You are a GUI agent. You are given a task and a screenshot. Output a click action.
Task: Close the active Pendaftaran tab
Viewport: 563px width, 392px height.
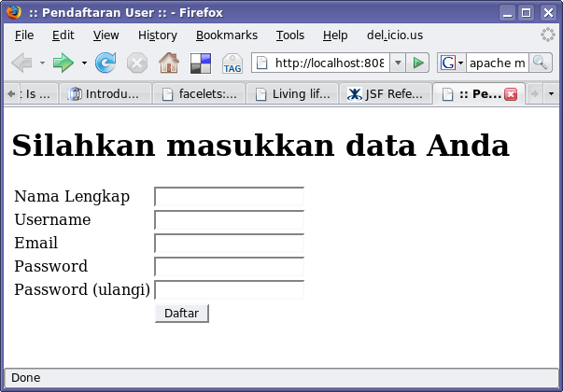(x=511, y=94)
